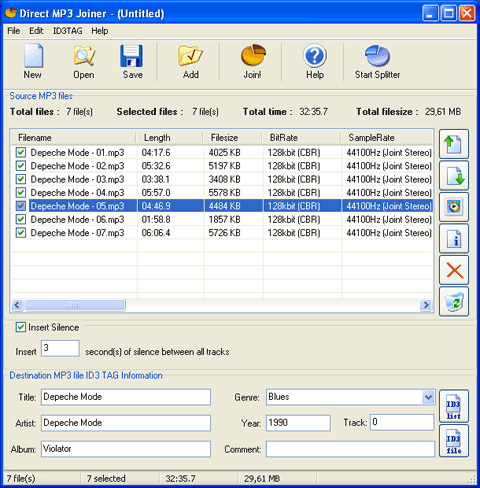Click status bar text 7 selected

click(x=106, y=479)
